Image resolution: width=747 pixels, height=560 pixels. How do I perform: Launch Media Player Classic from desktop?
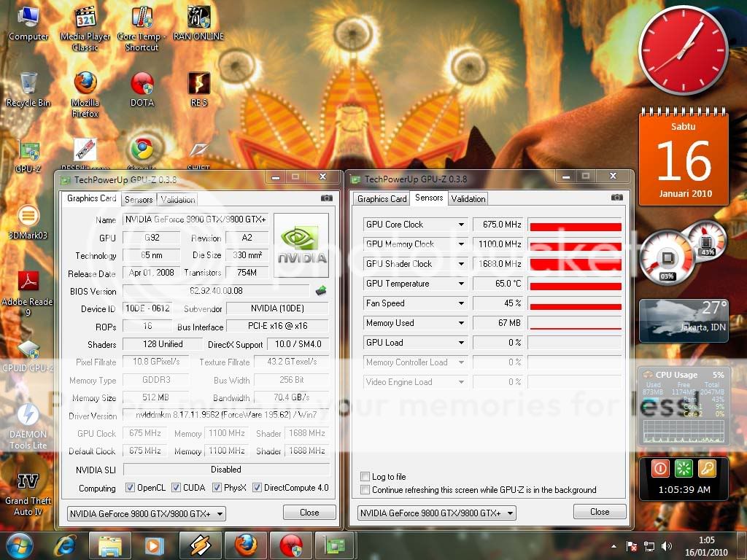(x=85, y=28)
